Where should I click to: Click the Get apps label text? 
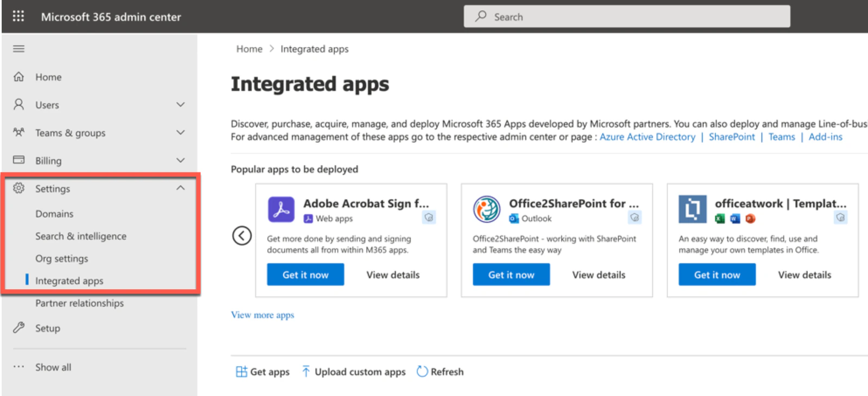[x=270, y=372]
